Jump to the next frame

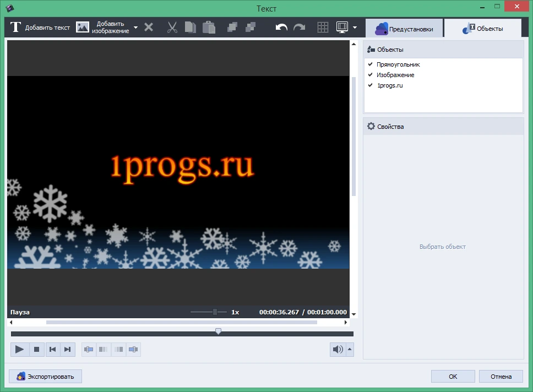click(68, 349)
